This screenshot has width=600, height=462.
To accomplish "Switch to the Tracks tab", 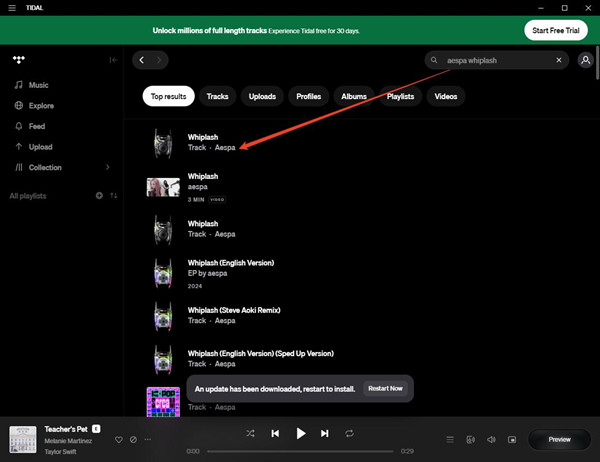I will coord(217,96).
